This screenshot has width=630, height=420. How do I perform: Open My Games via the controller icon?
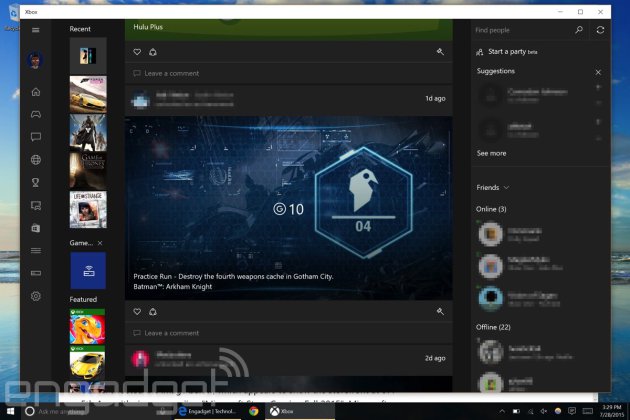36,115
